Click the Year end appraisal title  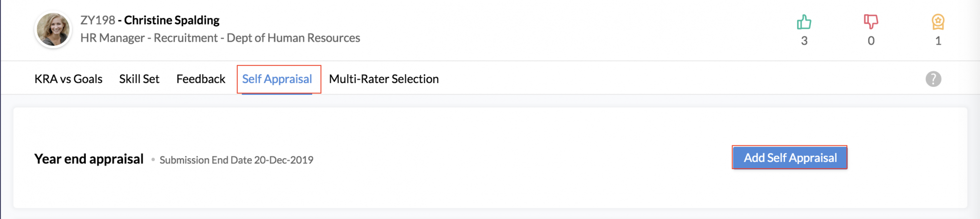[x=89, y=159]
